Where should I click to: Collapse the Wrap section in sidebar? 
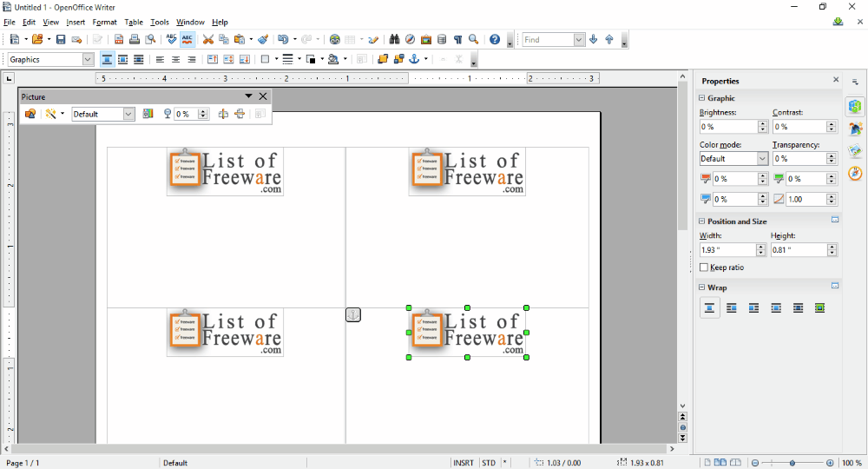coord(702,287)
